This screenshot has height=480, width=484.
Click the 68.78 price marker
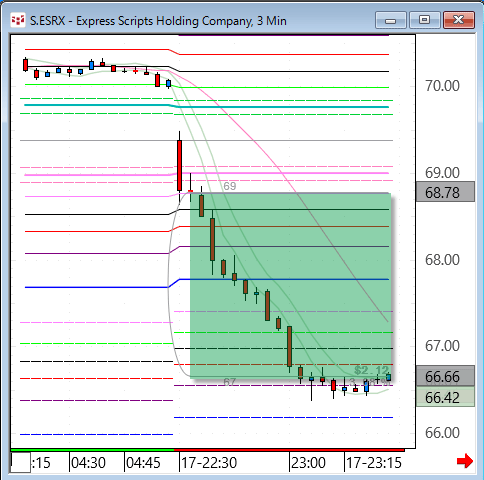click(x=445, y=192)
